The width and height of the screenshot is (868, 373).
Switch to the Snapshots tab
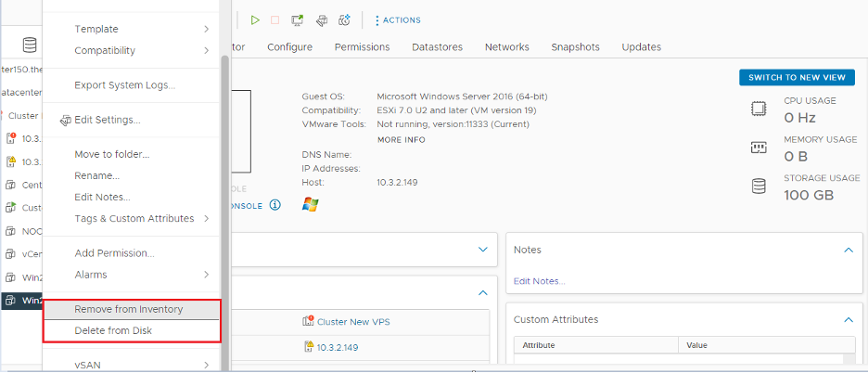[575, 46]
